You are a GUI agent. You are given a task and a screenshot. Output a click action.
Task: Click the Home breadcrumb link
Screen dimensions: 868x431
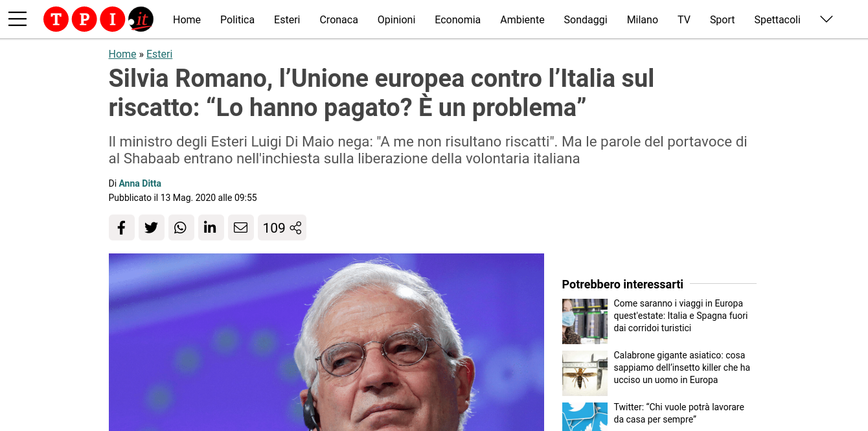tap(122, 54)
